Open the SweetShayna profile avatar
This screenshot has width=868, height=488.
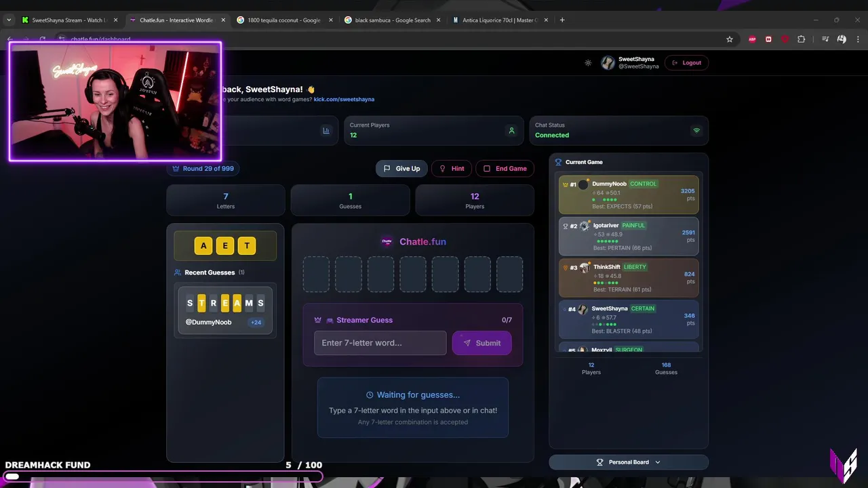tap(608, 63)
